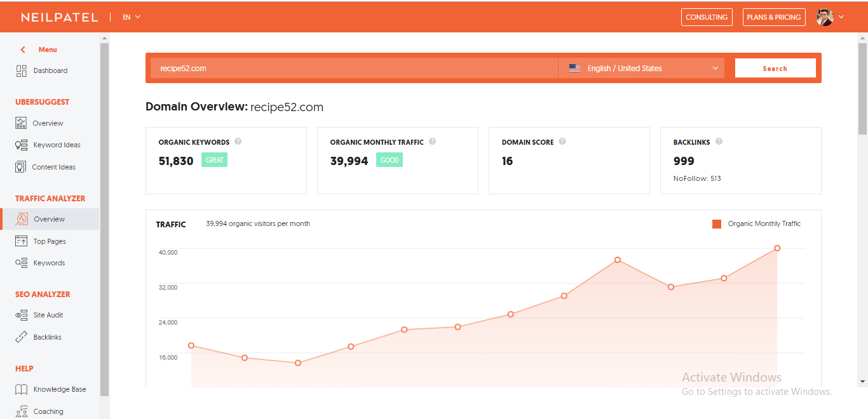Viewport: 868px width, 419px height.
Task: Click the Dashboard icon in sidebar
Action: point(22,71)
